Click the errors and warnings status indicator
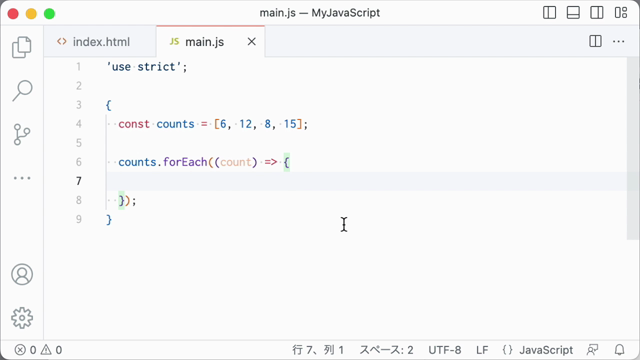640x360 pixels. pos(38,350)
